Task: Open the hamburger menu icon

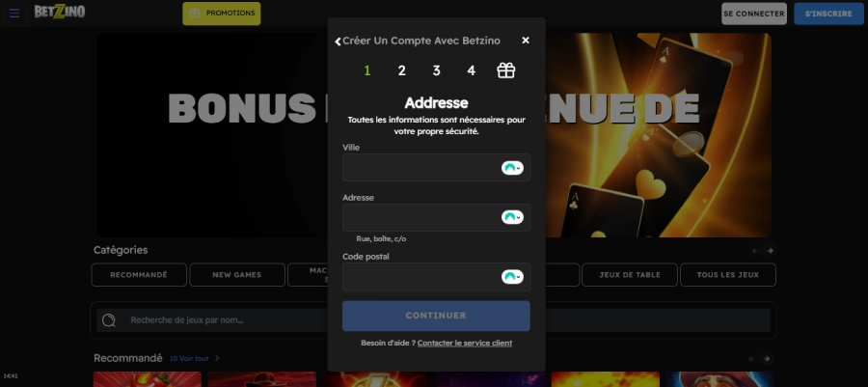Action: click(x=14, y=14)
